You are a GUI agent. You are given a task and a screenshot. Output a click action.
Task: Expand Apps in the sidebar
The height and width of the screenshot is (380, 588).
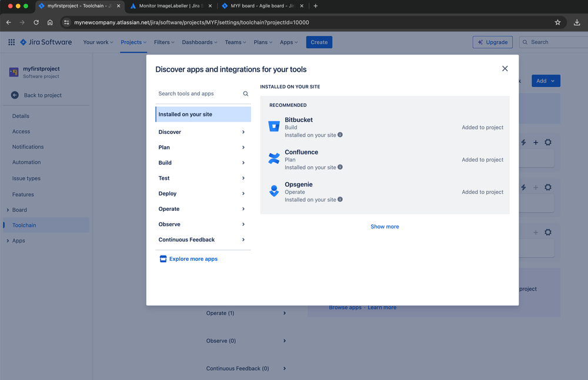(8, 241)
